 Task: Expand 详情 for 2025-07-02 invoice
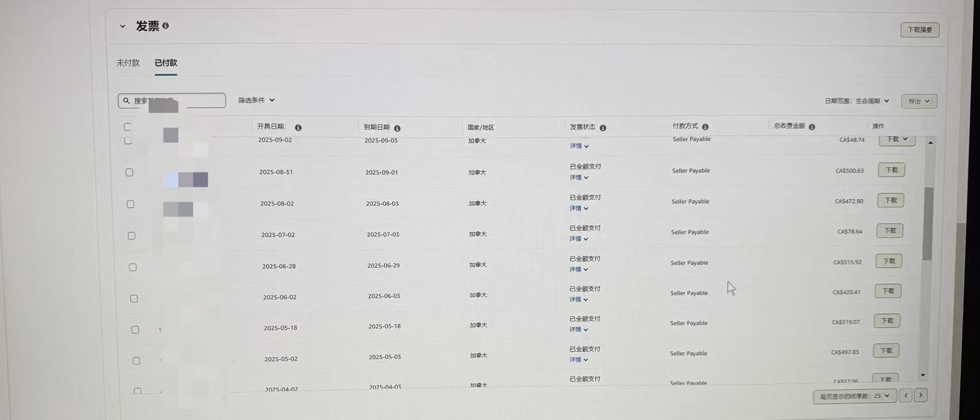tap(579, 238)
